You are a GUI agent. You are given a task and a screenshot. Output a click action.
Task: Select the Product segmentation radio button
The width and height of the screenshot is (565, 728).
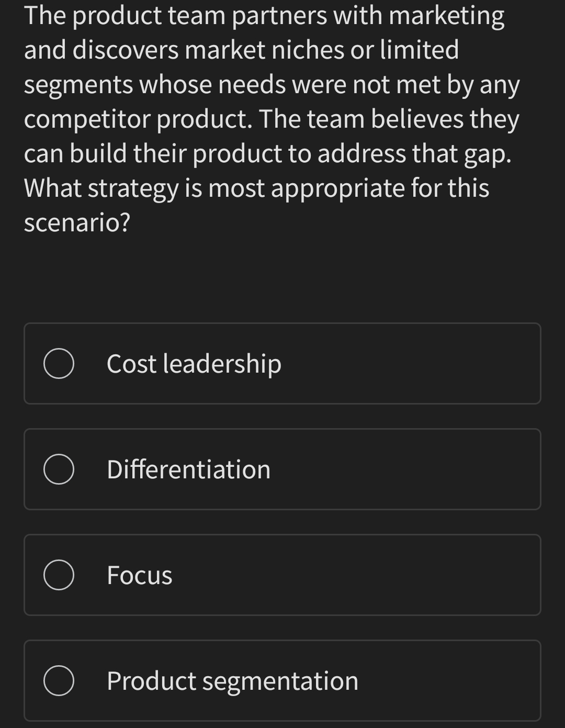coord(59,681)
